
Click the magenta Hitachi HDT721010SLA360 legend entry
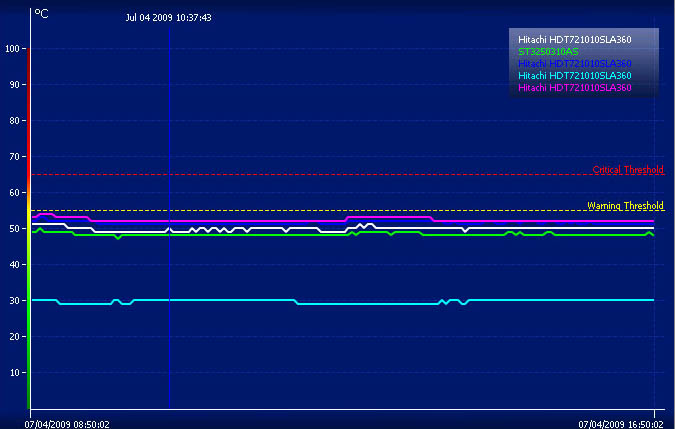tap(575, 88)
